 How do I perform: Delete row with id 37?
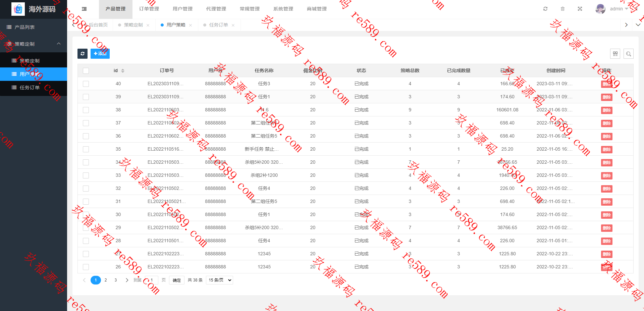(606, 123)
